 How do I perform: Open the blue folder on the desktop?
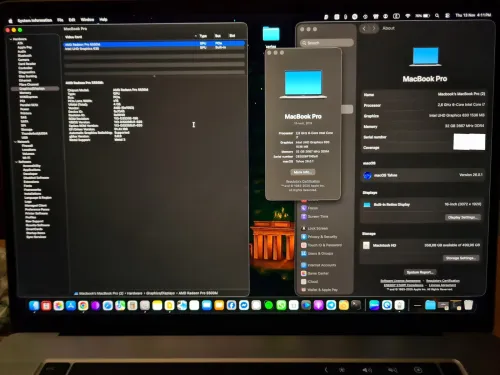(271, 34)
